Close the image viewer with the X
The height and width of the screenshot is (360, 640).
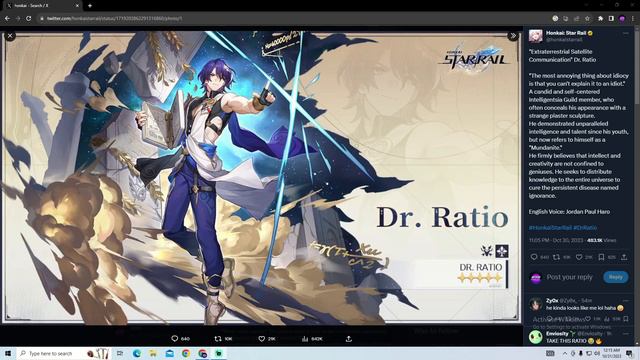[10, 36]
